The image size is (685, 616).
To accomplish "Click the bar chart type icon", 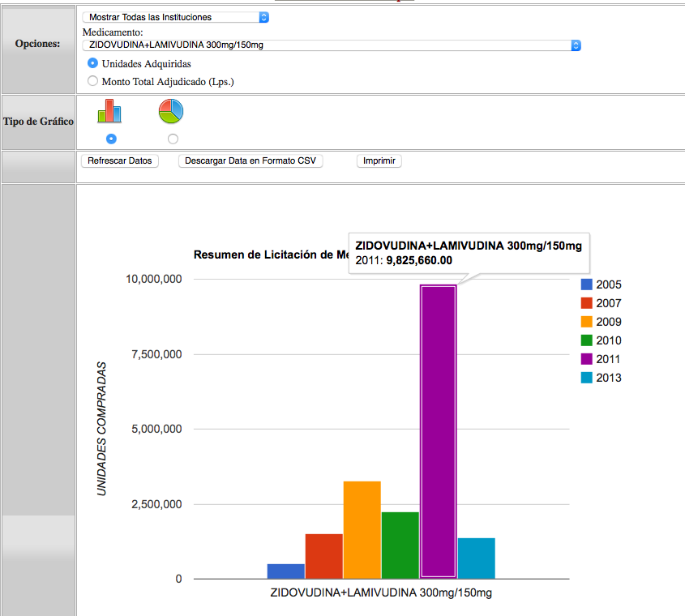I will pyautogui.click(x=109, y=111).
